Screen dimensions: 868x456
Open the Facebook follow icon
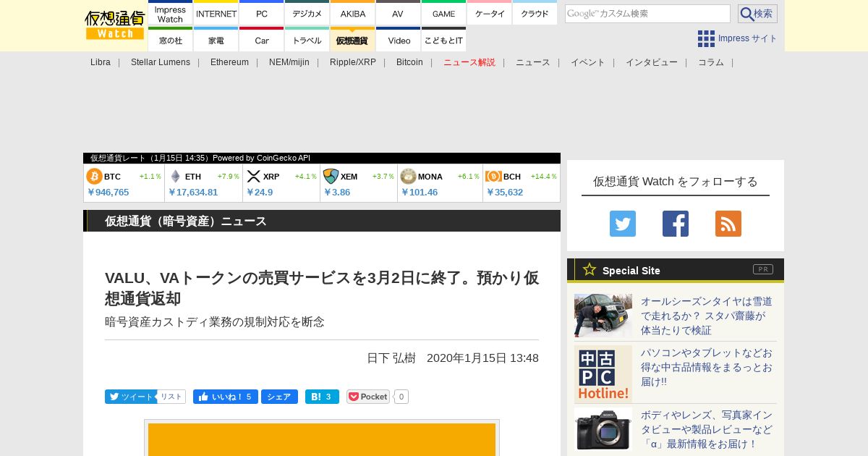click(x=676, y=224)
